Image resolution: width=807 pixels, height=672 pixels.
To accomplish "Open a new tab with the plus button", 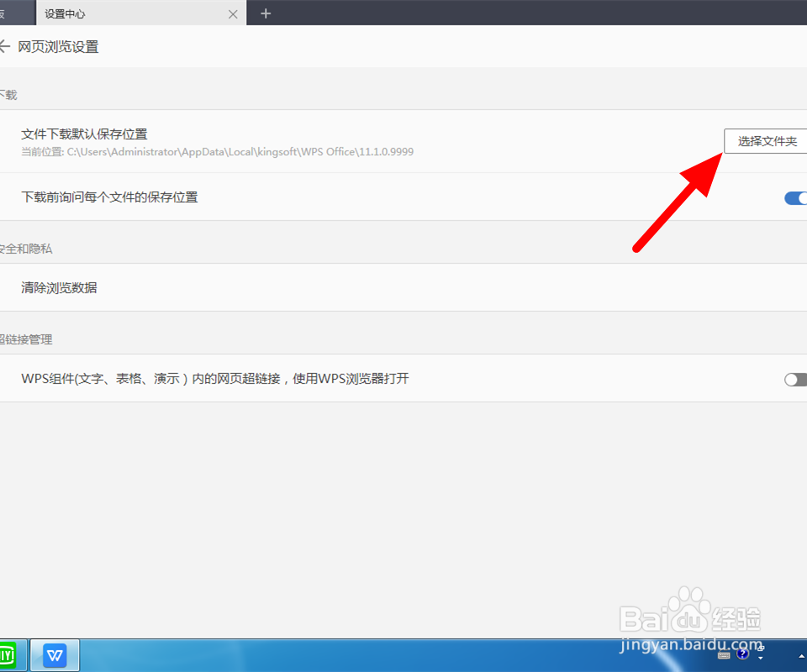I will 266,13.
